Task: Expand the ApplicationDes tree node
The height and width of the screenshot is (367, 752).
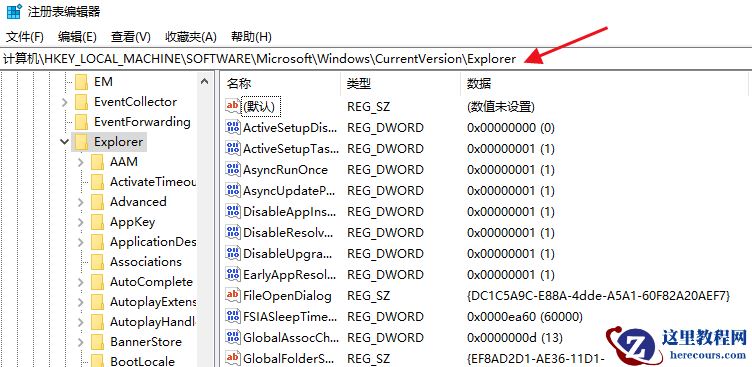Action: 81,242
